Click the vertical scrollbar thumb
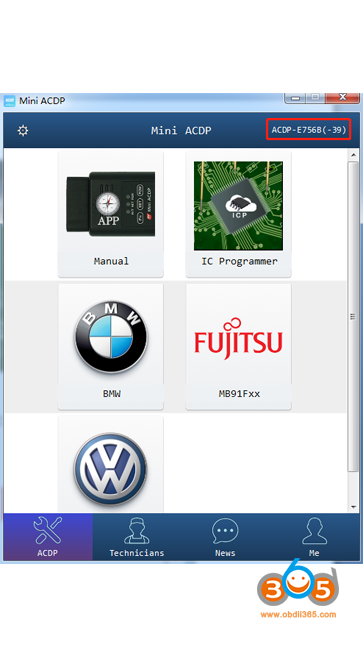 (353, 316)
